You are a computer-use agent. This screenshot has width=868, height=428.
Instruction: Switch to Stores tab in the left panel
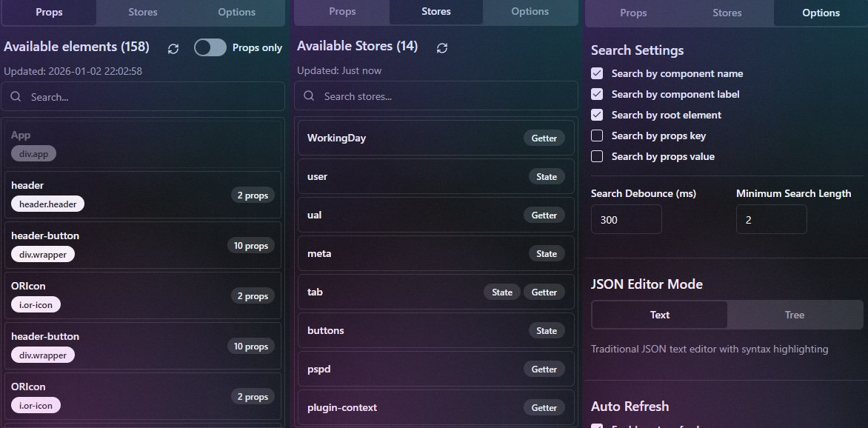pyautogui.click(x=143, y=12)
